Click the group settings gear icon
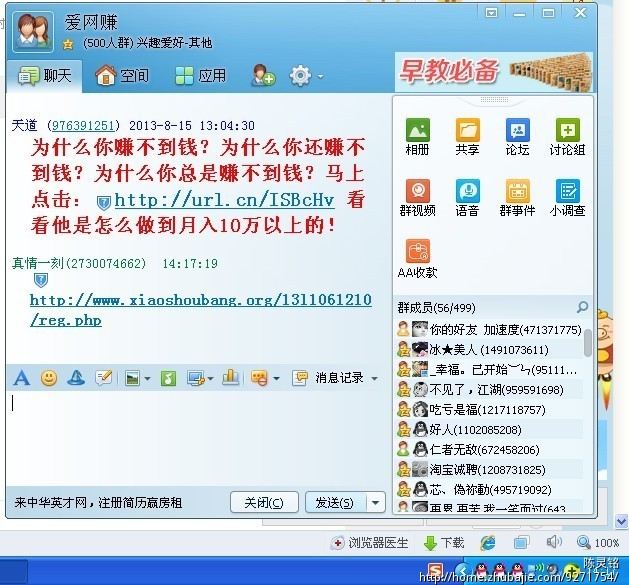This screenshot has width=629, height=585. (x=300, y=75)
